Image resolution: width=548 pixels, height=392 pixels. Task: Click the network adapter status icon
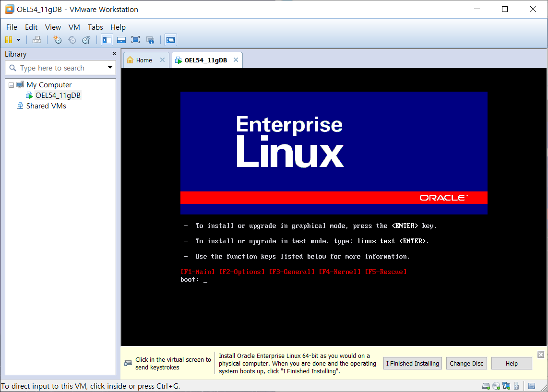click(506, 386)
